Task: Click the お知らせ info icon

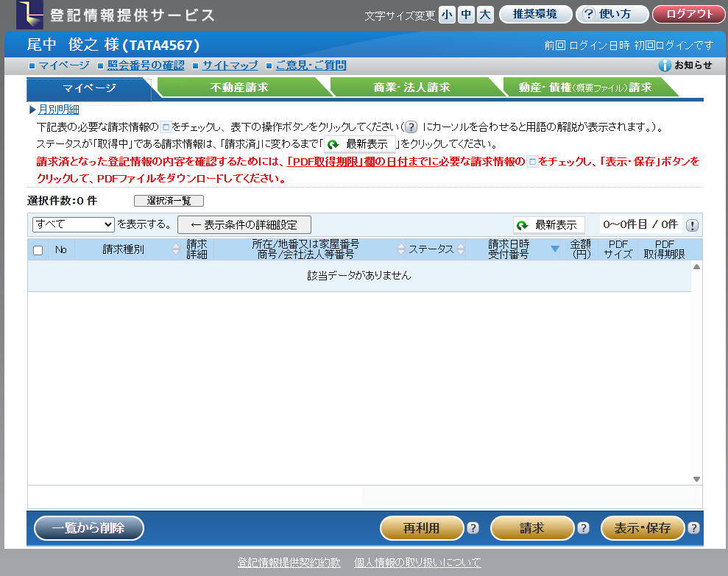Action: [x=665, y=65]
